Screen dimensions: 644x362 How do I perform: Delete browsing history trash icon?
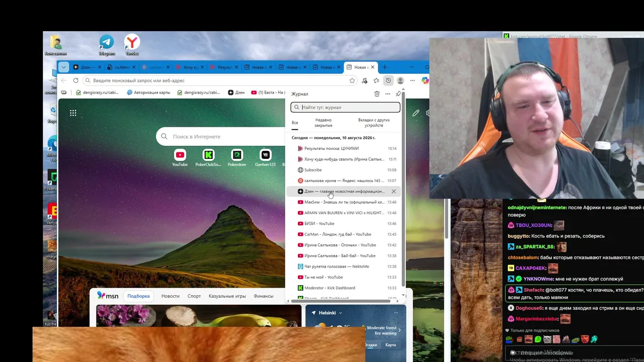point(377,94)
